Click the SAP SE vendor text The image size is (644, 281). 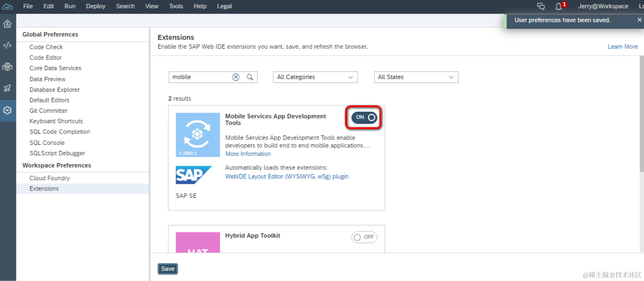[186, 196]
